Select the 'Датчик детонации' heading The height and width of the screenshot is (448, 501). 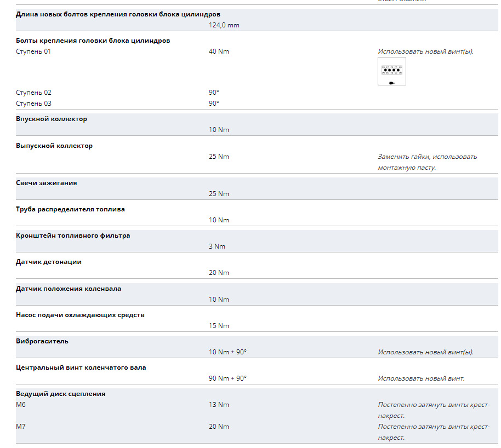(x=49, y=262)
